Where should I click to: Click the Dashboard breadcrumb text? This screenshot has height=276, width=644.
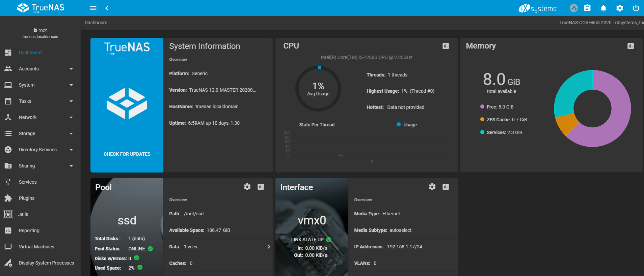(x=96, y=23)
